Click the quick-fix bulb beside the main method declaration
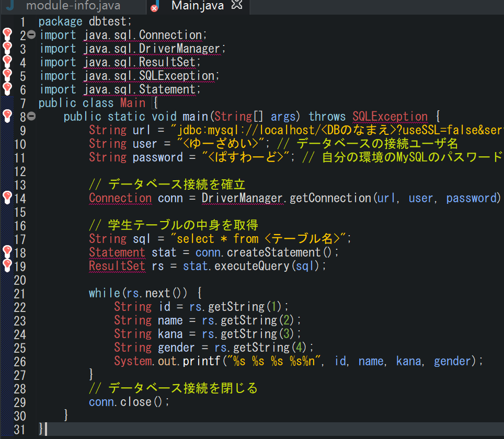Image resolution: width=504 pixels, height=439 pixels. tap(7, 116)
